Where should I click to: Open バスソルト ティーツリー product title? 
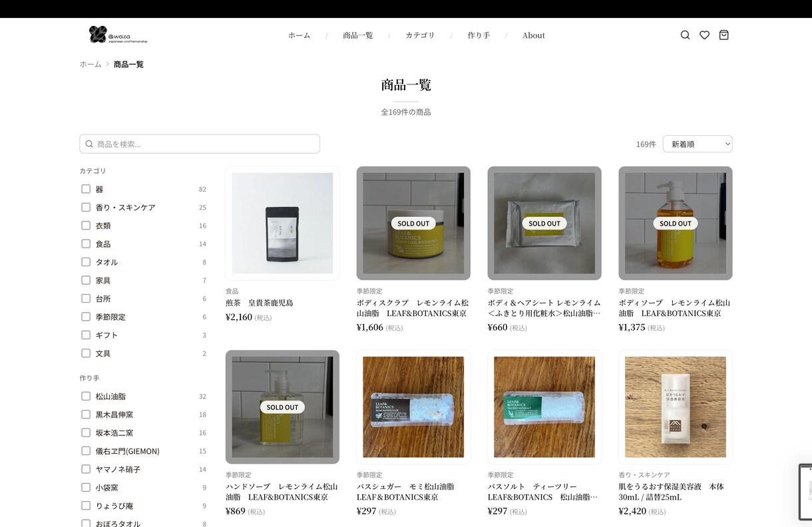coord(542,492)
